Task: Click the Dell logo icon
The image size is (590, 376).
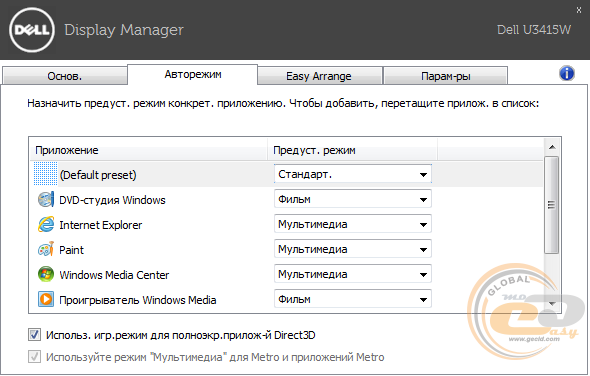Action: [32, 30]
